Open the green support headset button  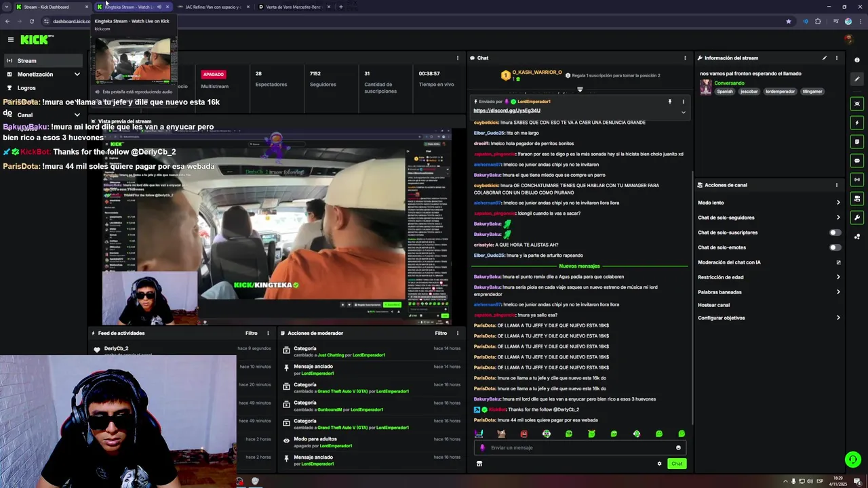pyautogui.click(x=852, y=460)
